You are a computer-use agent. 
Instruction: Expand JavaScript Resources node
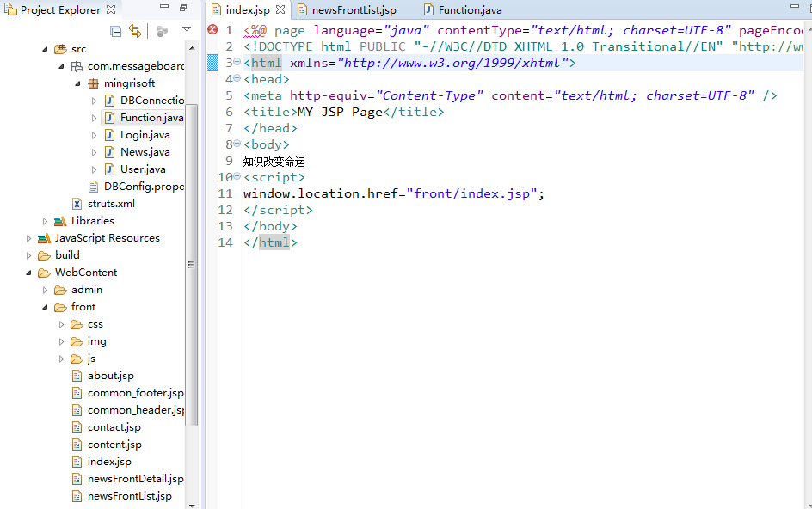pos(28,238)
